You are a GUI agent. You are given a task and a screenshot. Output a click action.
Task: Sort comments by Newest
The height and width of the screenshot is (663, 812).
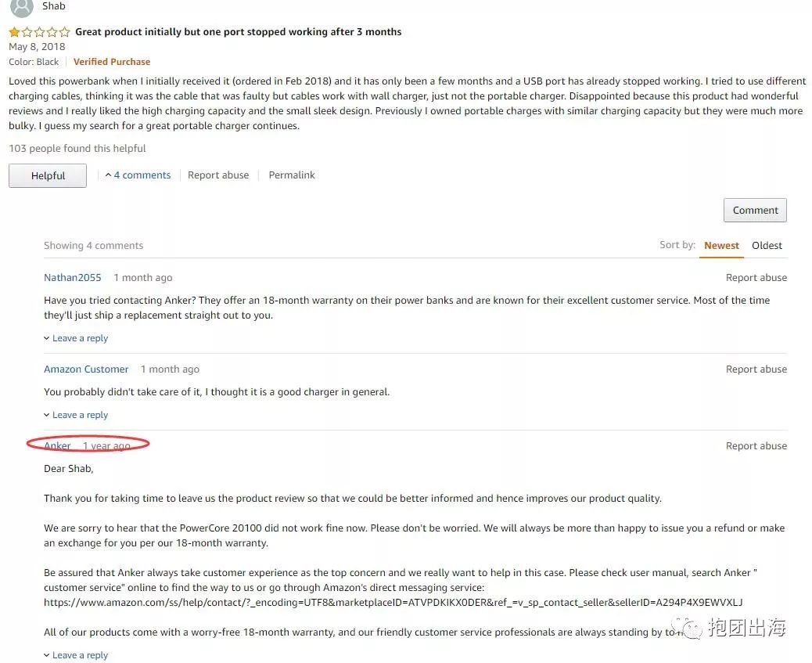(721, 246)
